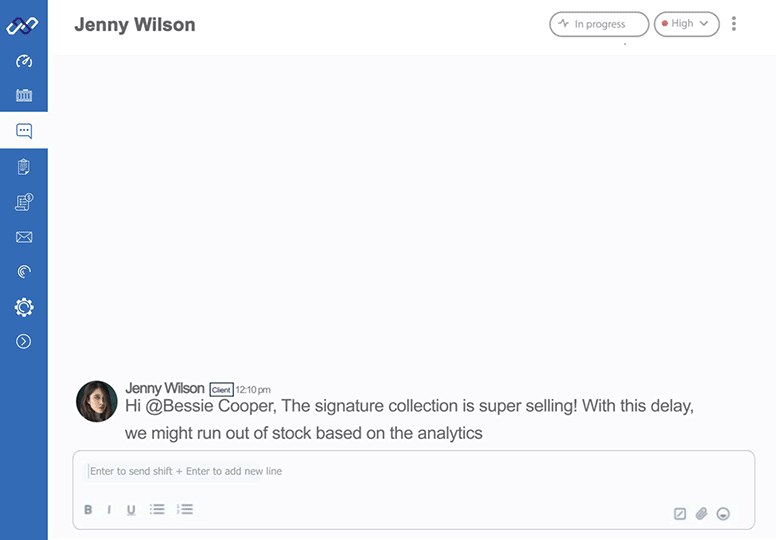This screenshot has height=540, width=776.
Task: Toggle bold text formatting
Action: (x=88, y=510)
